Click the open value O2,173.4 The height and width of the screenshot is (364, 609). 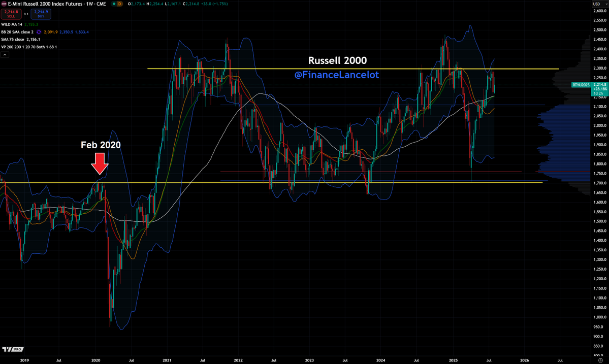136,4
